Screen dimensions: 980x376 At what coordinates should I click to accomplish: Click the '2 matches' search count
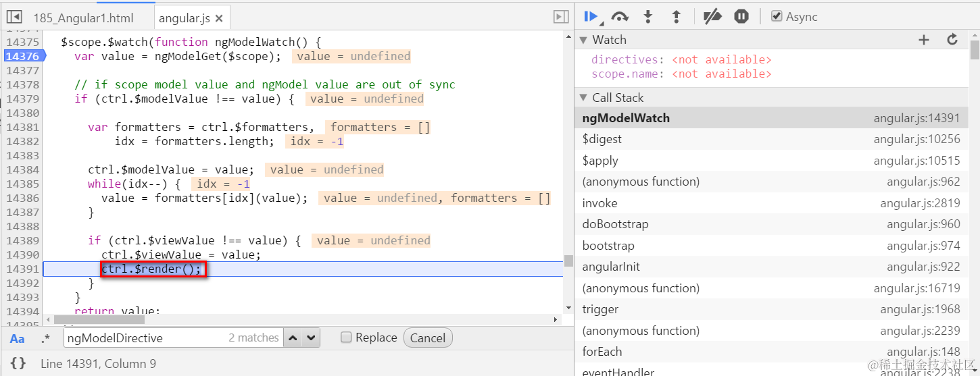[x=253, y=338]
